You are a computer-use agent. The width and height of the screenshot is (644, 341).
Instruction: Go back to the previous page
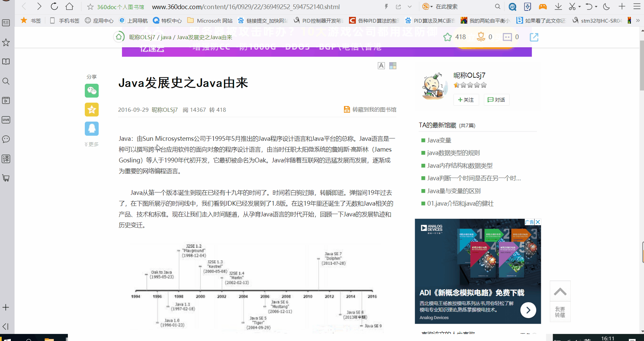pos(24,6)
